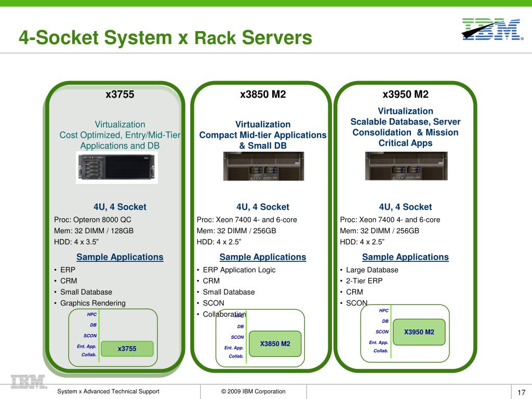Select the x3850 M2 server photo
The image size is (532, 399).
263,166
